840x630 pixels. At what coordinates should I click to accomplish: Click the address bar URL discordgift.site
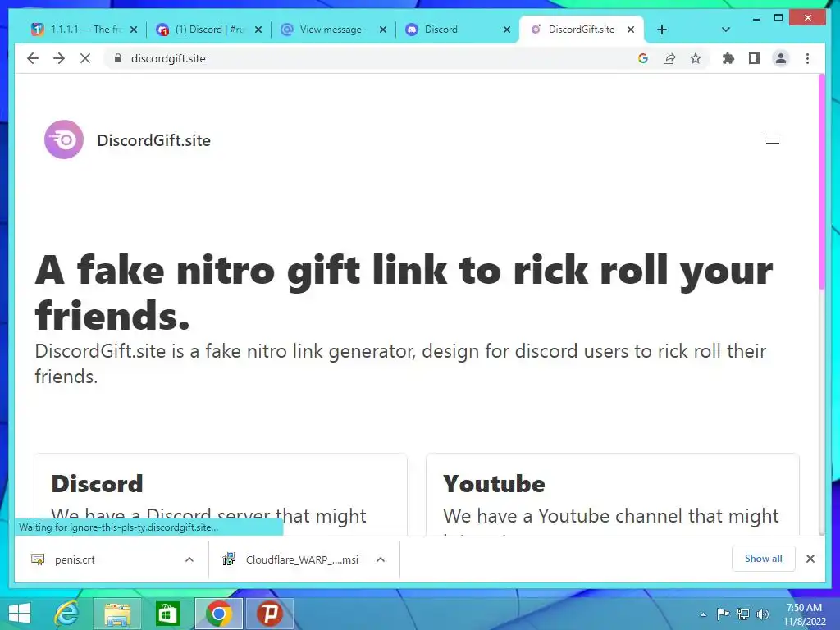168,58
